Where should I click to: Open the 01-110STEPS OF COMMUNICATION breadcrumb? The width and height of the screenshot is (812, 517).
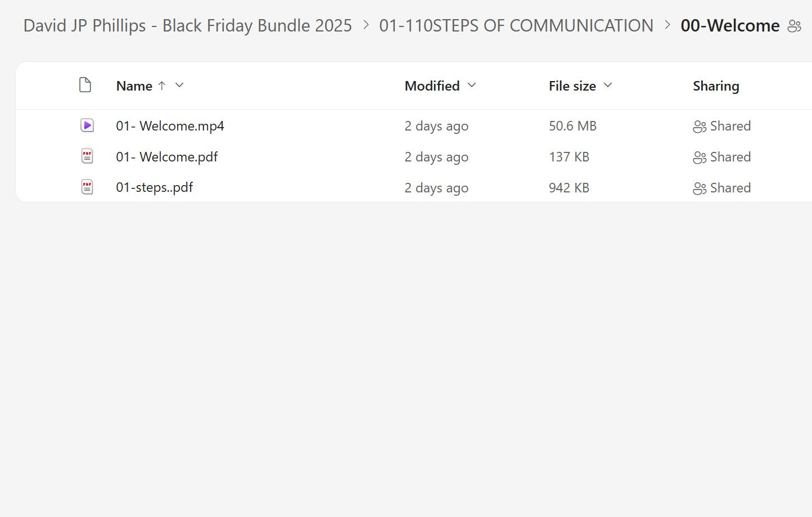(516, 25)
